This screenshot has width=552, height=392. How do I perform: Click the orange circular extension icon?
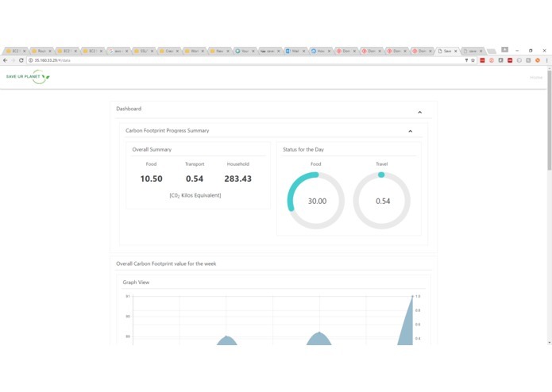[x=538, y=60]
